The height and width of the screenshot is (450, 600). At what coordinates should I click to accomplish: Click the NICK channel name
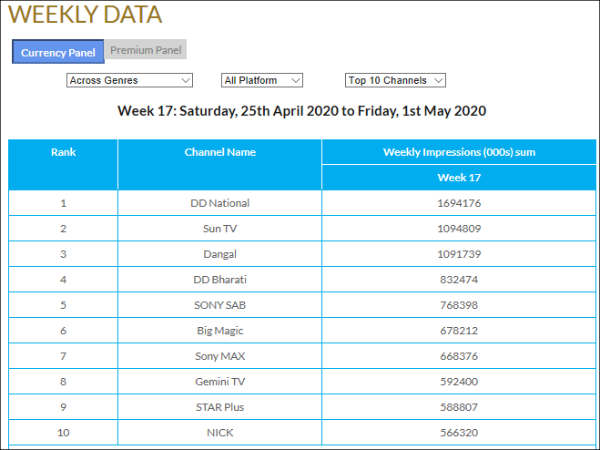pos(220,432)
